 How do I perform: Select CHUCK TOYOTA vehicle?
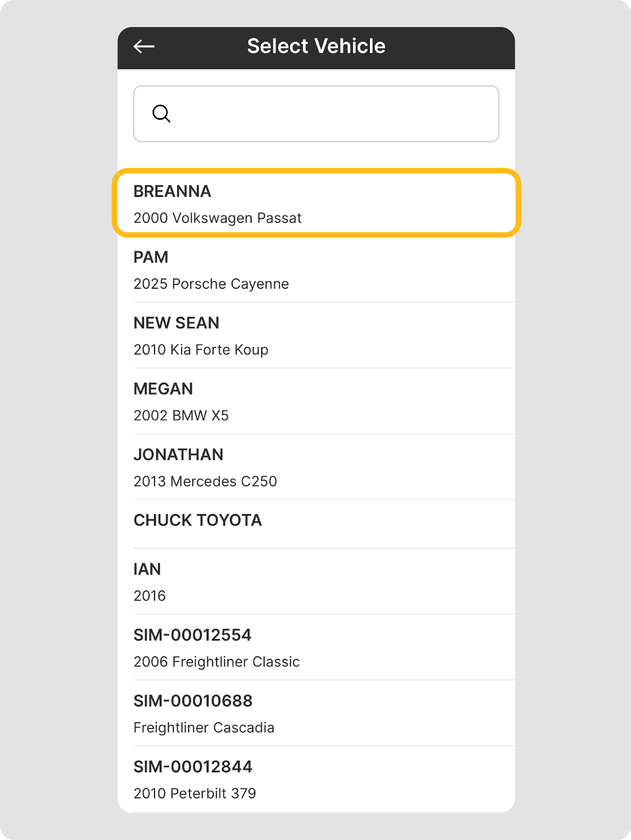[x=198, y=520]
